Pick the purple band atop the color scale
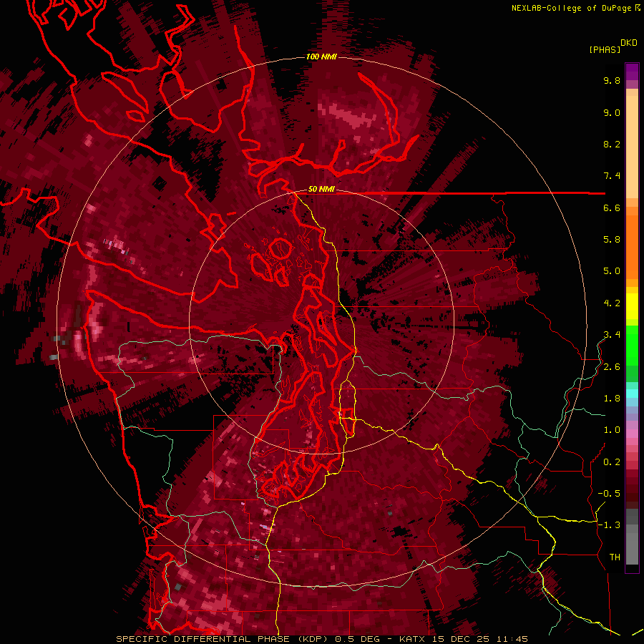 click(632, 72)
